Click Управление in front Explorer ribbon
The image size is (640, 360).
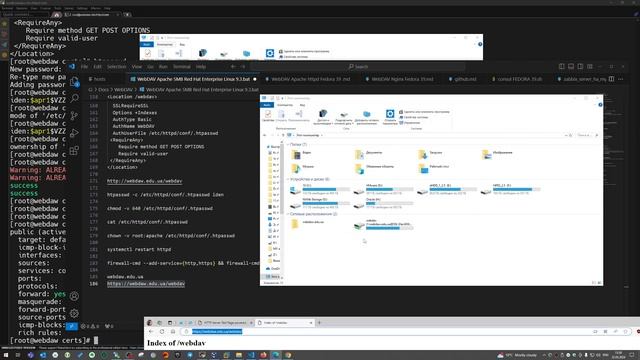coord(409,122)
